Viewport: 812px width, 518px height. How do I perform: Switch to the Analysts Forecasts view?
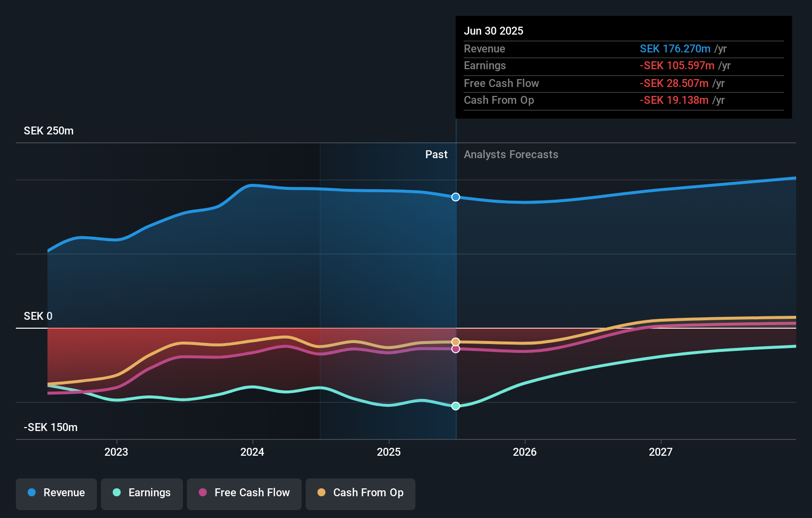(x=511, y=154)
